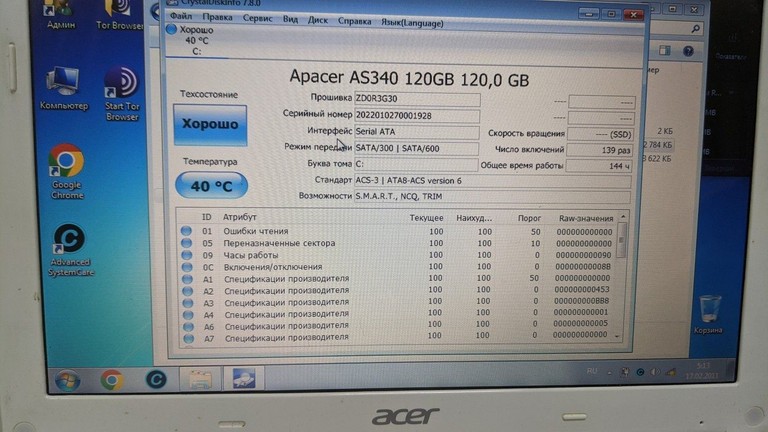The width and height of the screenshot is (768, 432).
Task: Click the status circle for attribute A7
Action: point(189,338)
